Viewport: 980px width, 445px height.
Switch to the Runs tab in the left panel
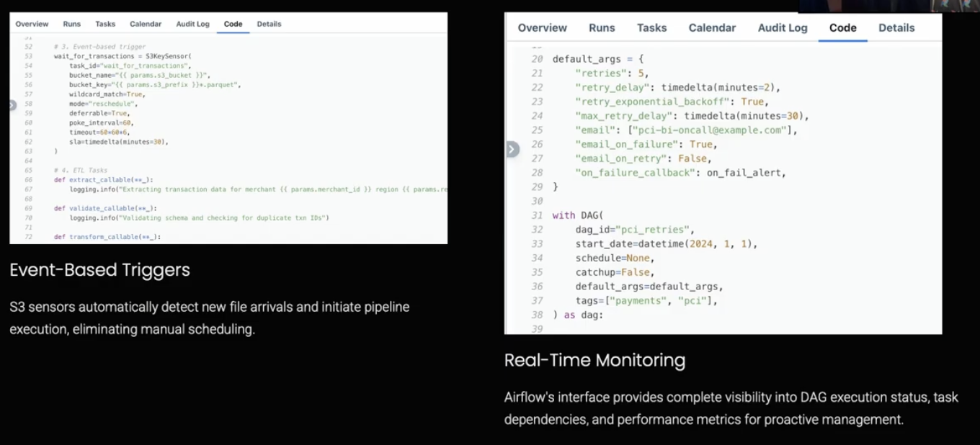(x=72, y=24)
